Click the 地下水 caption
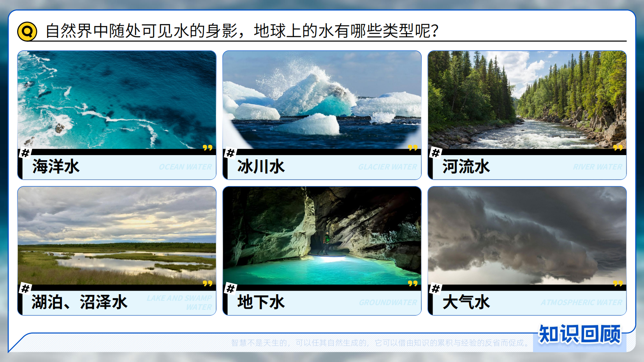The height and width of the screenshot is (362, 644). tap(261, 302)
